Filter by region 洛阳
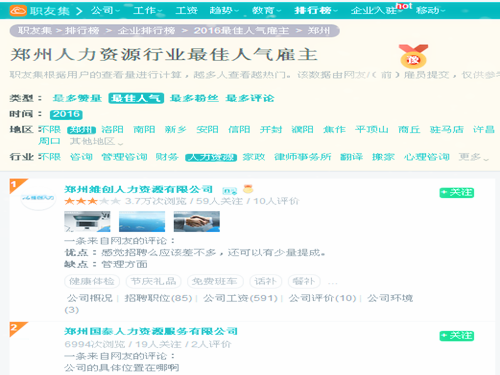The image size is (500, 375). coord(112,129)
